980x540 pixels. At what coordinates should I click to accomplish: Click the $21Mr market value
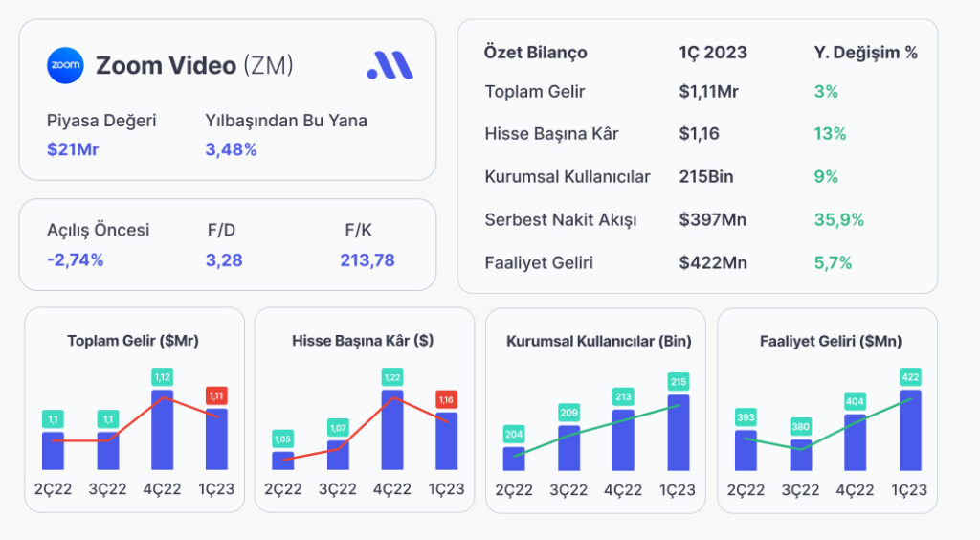[73, 149]
